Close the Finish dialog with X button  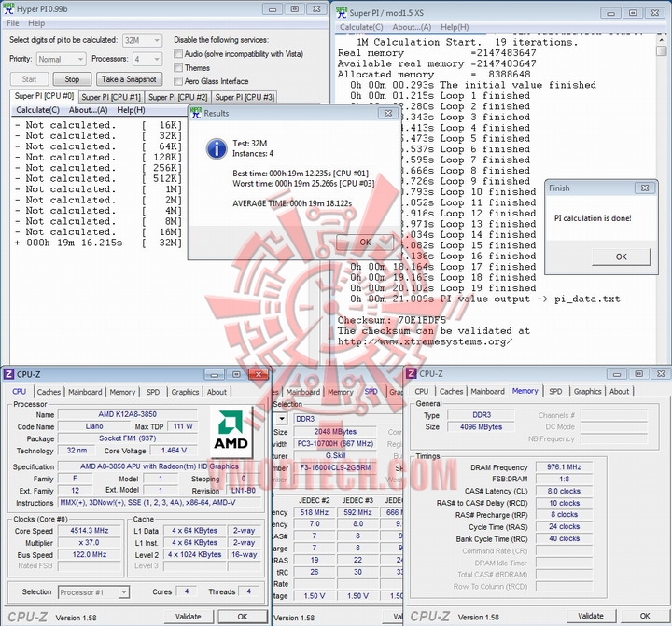point(645,188)
